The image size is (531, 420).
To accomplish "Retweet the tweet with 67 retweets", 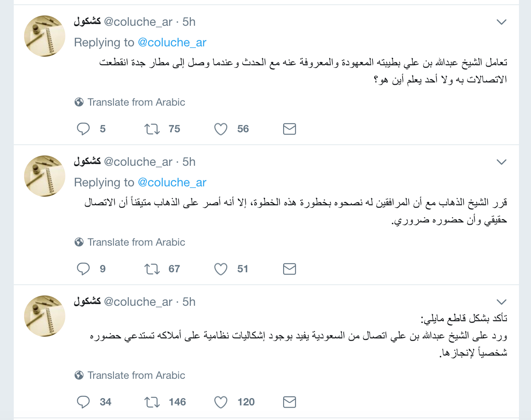I will [x=152, y=269].
